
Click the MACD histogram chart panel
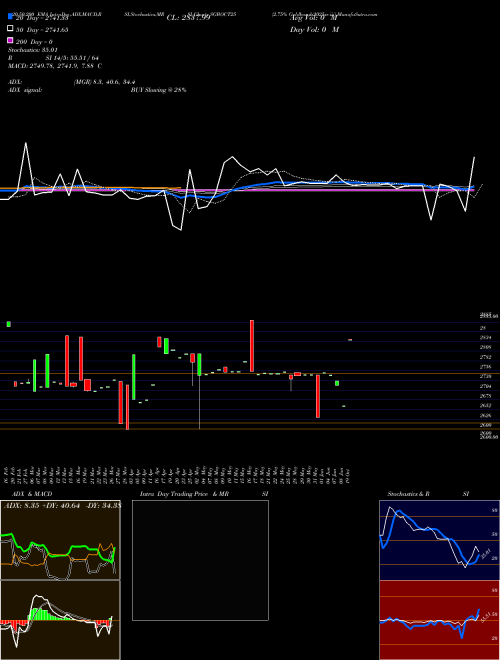coord(60,620)
